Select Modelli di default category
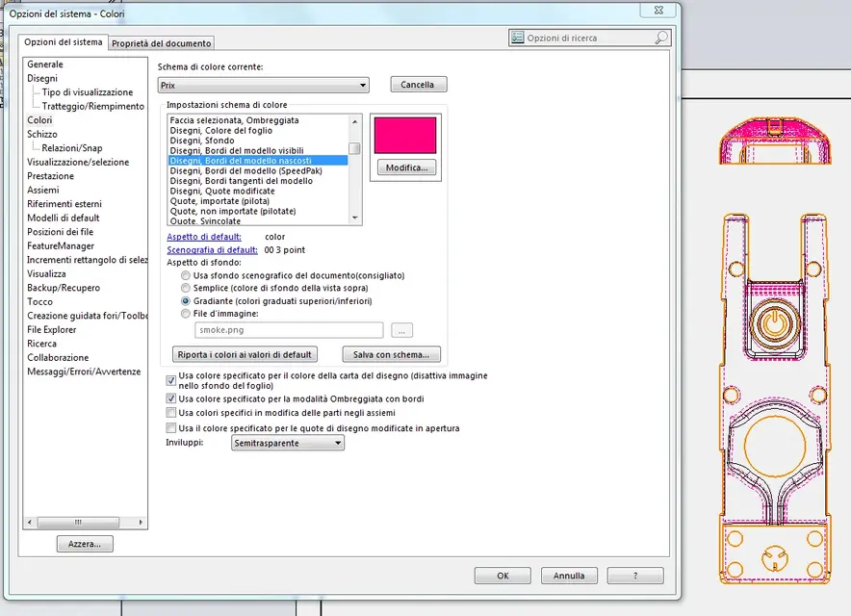 [64, 218]
